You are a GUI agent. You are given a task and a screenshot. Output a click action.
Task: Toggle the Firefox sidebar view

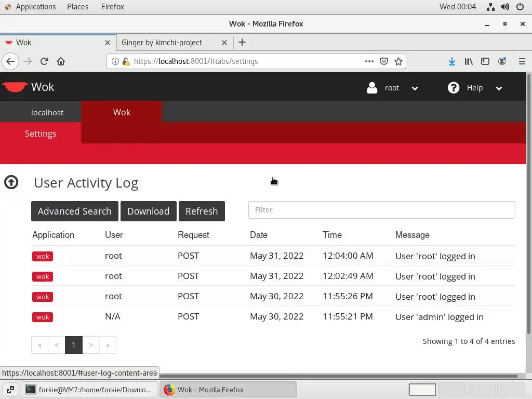pos(485,61)
